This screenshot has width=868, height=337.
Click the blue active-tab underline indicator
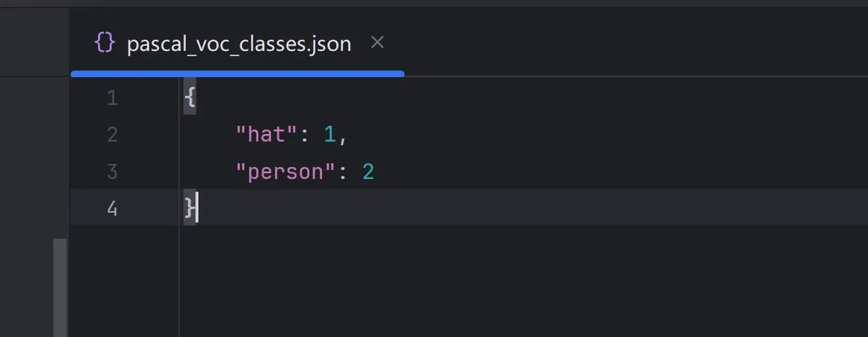(x=237, y=73)
